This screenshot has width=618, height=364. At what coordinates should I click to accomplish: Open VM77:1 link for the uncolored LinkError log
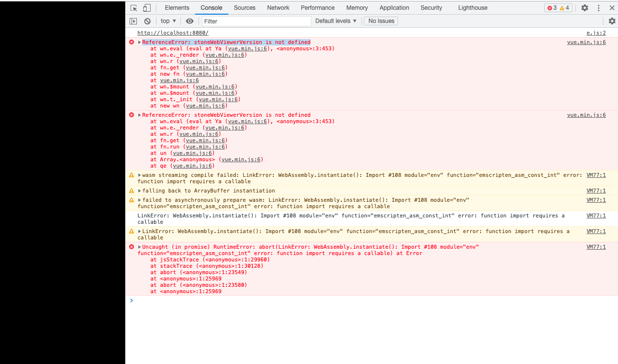click(596, 216)
